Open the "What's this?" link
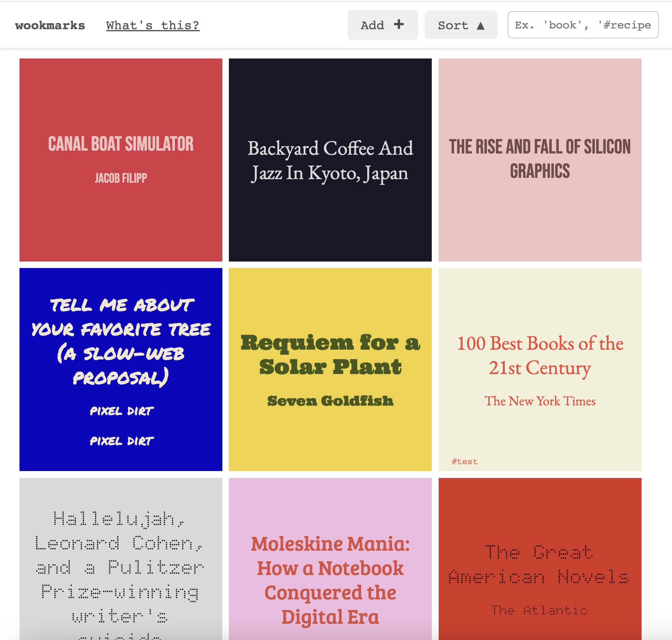The height and width of the screenshot is (640, 672). (x=153, y=25)
